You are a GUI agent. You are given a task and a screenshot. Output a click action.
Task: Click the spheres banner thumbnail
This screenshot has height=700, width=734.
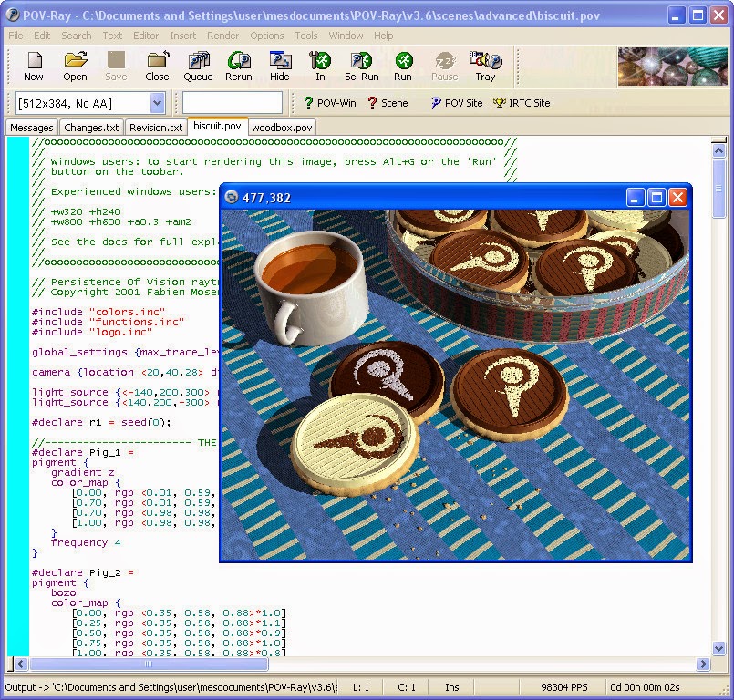coord(673,66)
